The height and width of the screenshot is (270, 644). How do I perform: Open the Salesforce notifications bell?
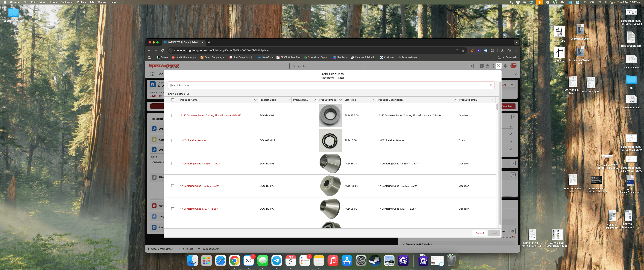point(505,66)
